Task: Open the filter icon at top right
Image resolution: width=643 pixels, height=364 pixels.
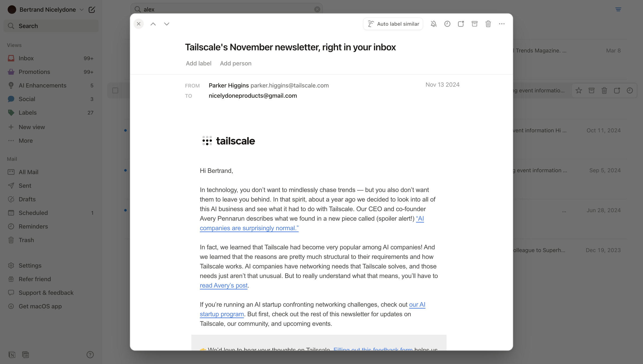Action: pos(618,9)
